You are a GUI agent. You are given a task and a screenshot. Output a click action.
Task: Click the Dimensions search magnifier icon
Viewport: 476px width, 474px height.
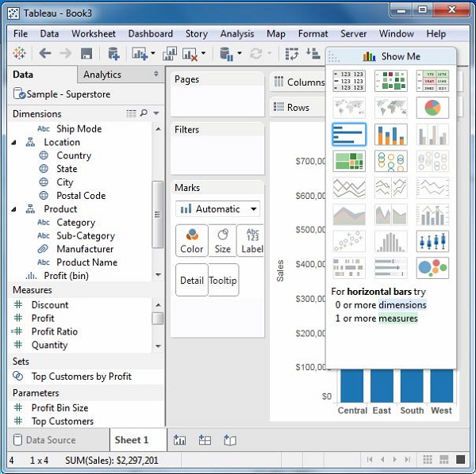(x=144, y=113)
